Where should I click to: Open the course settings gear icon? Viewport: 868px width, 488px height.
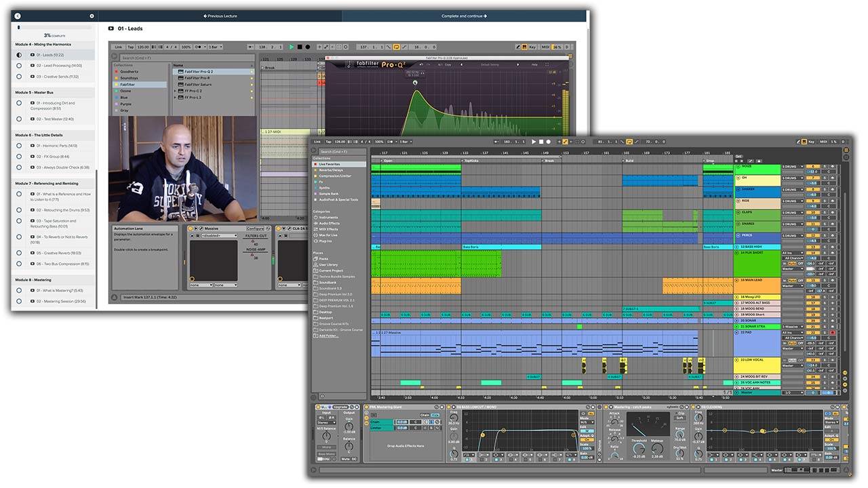92,16
